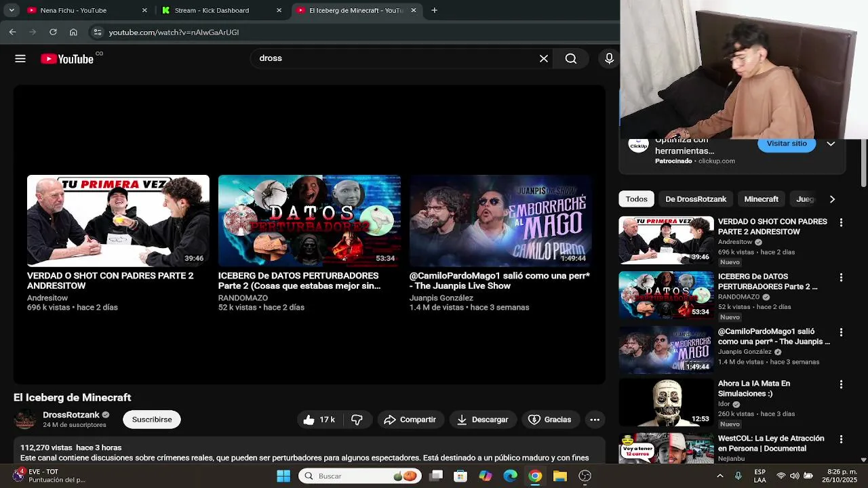Show hidden system tray icons
Screen dimensions: 868x488
720,476
